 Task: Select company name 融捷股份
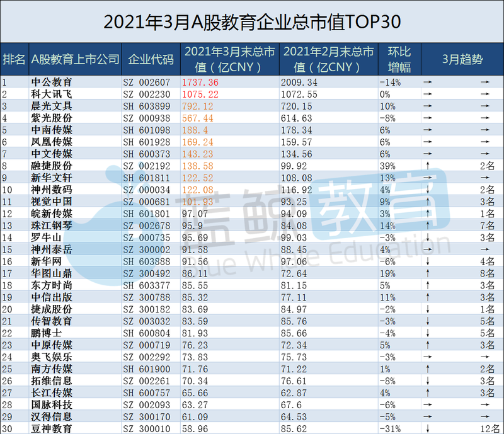tap(52, 166)
